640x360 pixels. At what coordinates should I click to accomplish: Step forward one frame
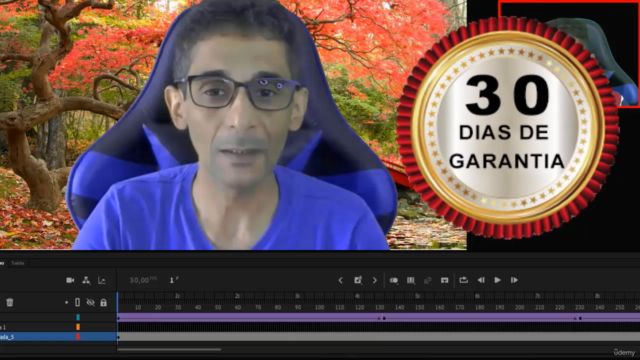514,280
